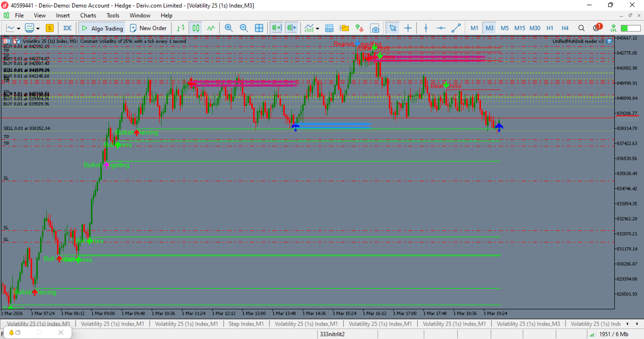Switch timeframe to M15
This screenshot has width=644, height=339.
[520, 28]
